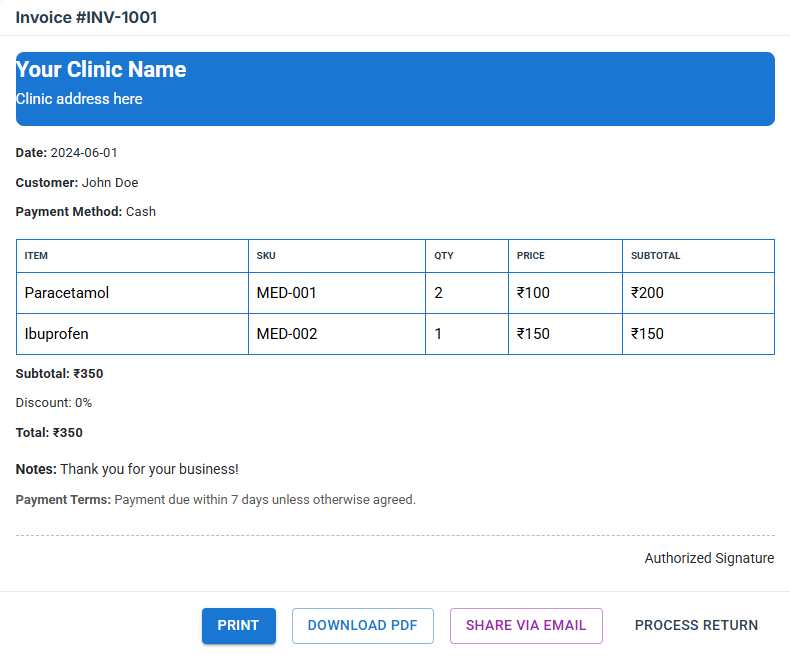This screenshot has height=657, width=790.
Task: Share the invoice via email
Action: tap(526, 626)
